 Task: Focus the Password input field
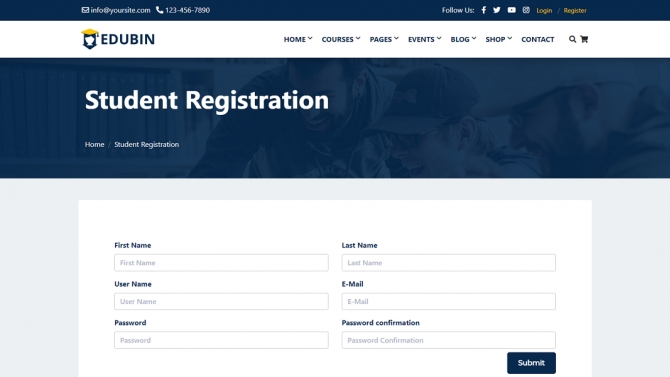pyautogui.click(x=221, y=340)
